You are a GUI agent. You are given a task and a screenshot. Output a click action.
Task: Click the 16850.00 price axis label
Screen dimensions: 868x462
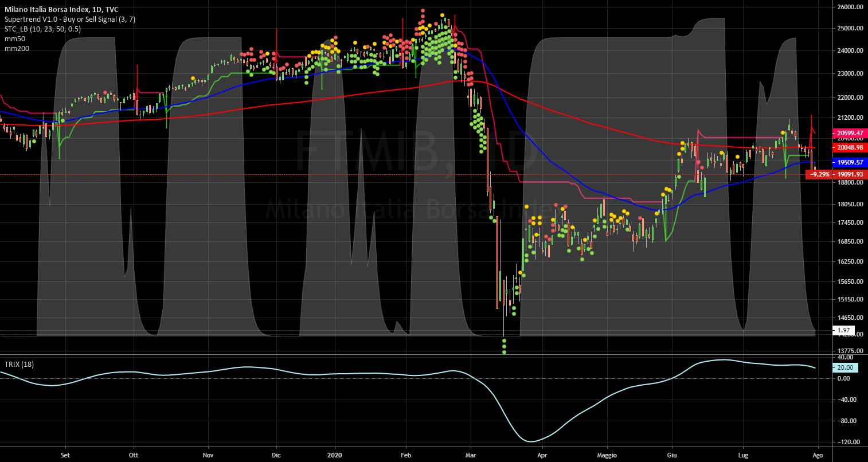coord(850,241)
